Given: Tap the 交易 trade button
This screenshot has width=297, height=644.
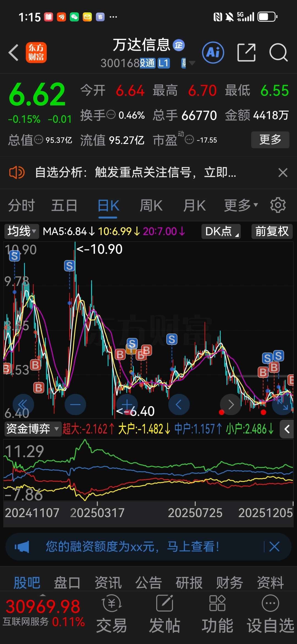Looking at the screenshot, I should pyautogui.click(x=112, y=614).
